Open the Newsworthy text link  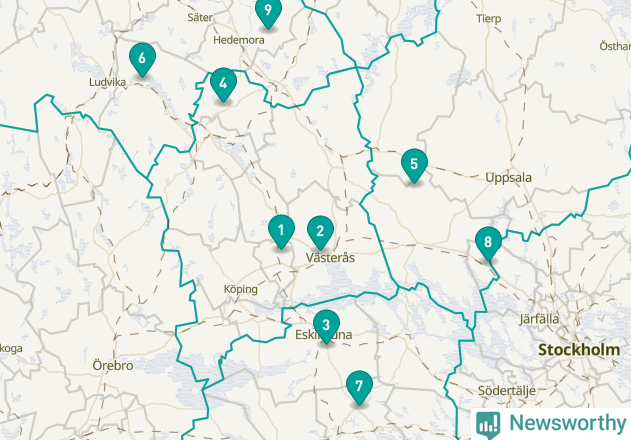[x=568, y=423]
